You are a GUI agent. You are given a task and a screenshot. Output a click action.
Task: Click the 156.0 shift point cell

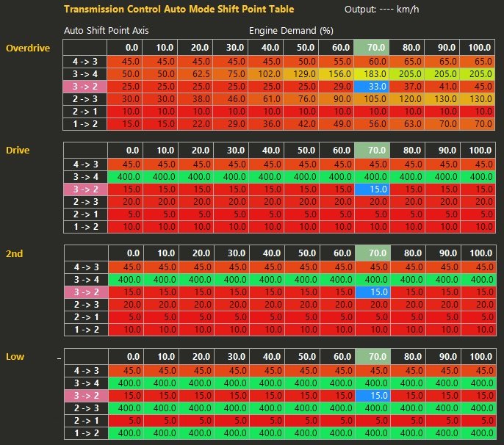coord(337,75)
